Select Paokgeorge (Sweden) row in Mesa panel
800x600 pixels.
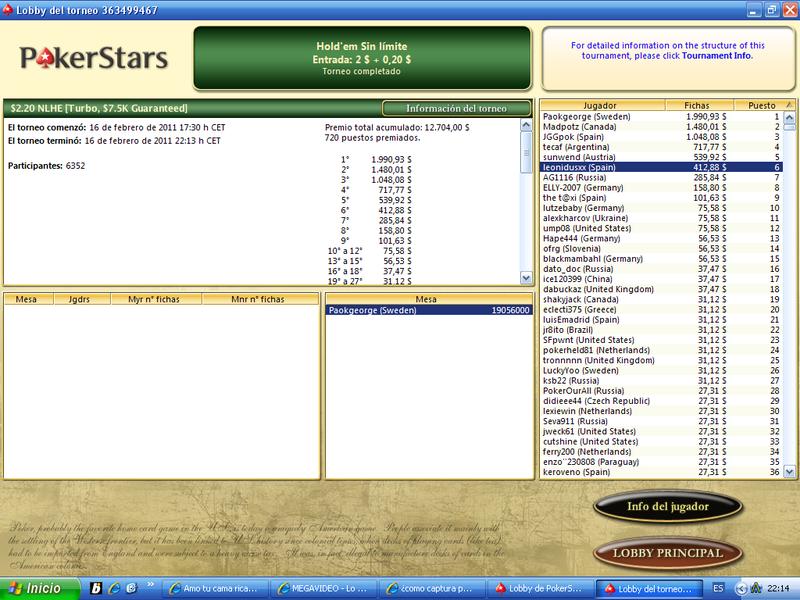pos(429,310)
